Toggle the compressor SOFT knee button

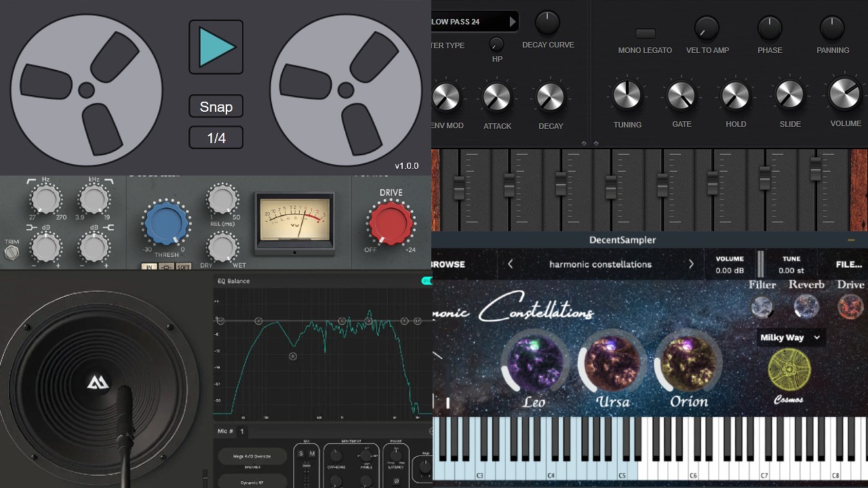tap(183, 267)
